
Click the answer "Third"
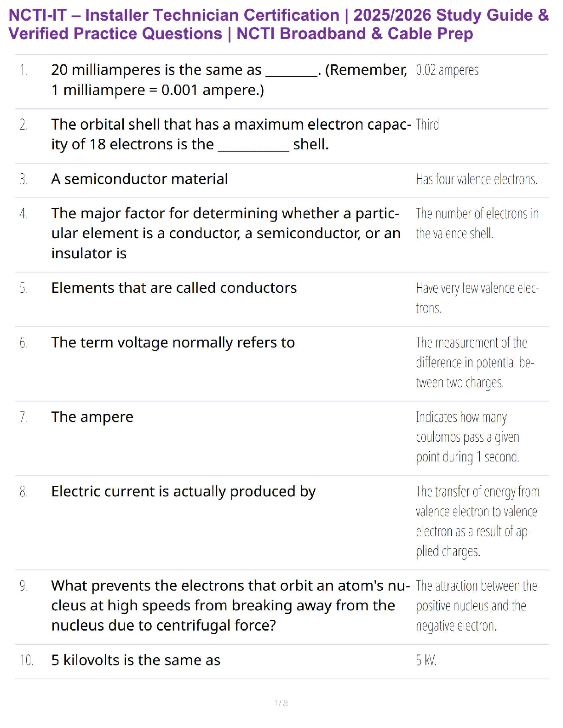[x=427, y=125]
